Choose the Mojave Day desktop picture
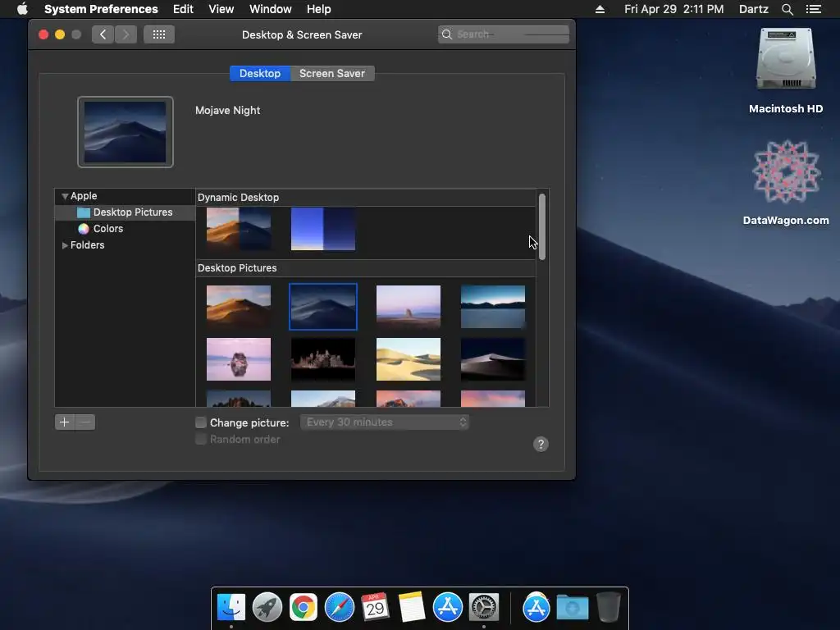Image resolution: width=840 pixels, height=630 pixels. click(x=239, y=307)
